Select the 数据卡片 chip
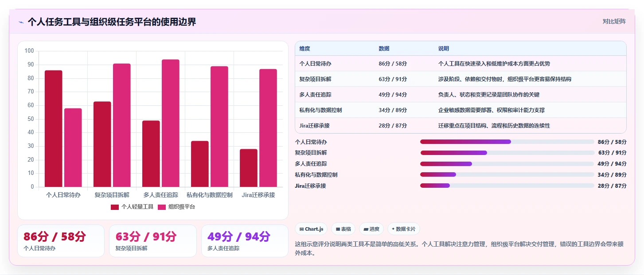Screen dimensions: 644x275 point(403,229)
